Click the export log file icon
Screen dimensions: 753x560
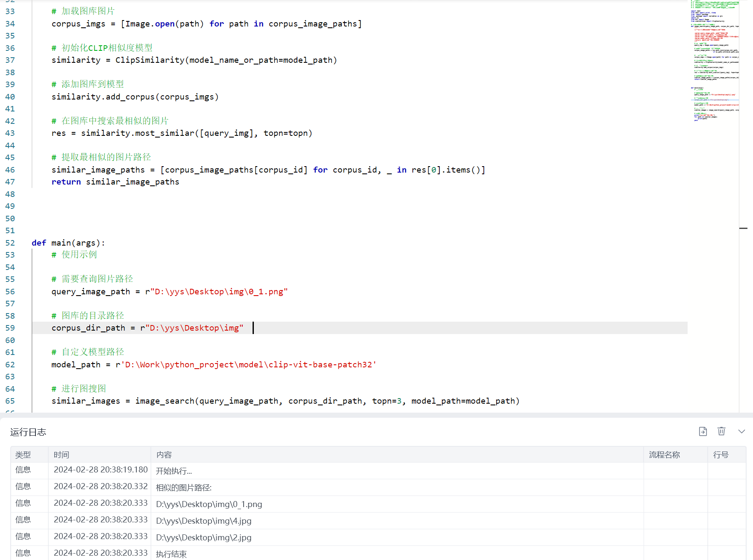pos(703,431)
